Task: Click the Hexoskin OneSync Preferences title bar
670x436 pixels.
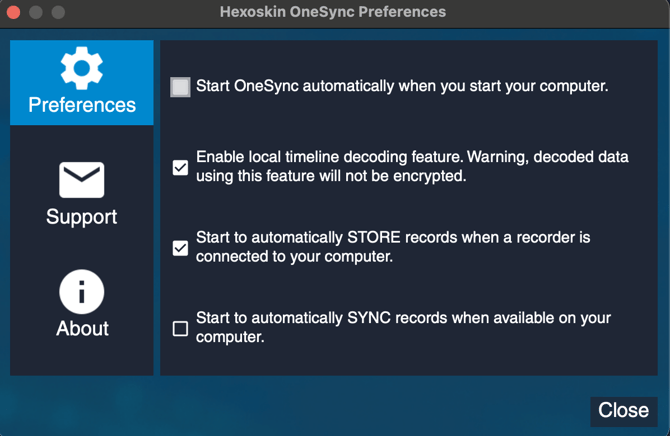Action: tap(333, 12)
